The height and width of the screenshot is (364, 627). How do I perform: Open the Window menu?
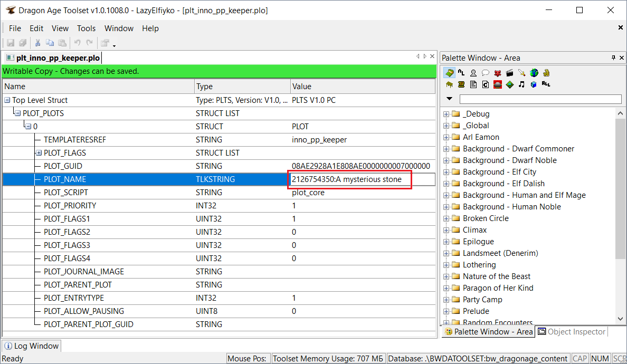[119, 28]
